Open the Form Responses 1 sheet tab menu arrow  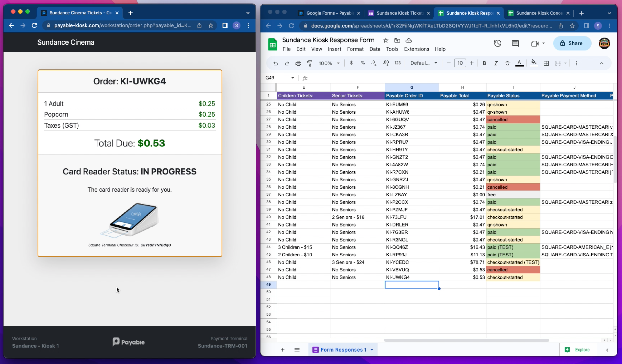(372, 349)
